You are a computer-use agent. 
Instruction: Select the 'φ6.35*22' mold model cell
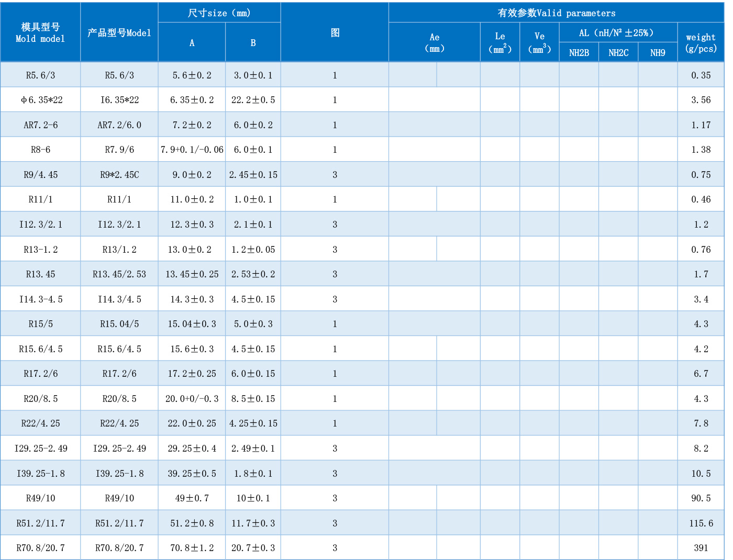click(41, 100)
